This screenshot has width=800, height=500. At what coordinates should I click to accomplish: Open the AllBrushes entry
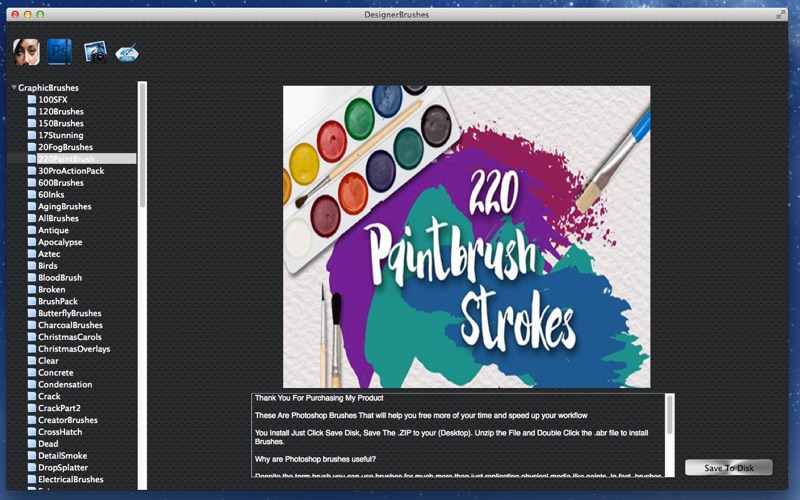58,218
